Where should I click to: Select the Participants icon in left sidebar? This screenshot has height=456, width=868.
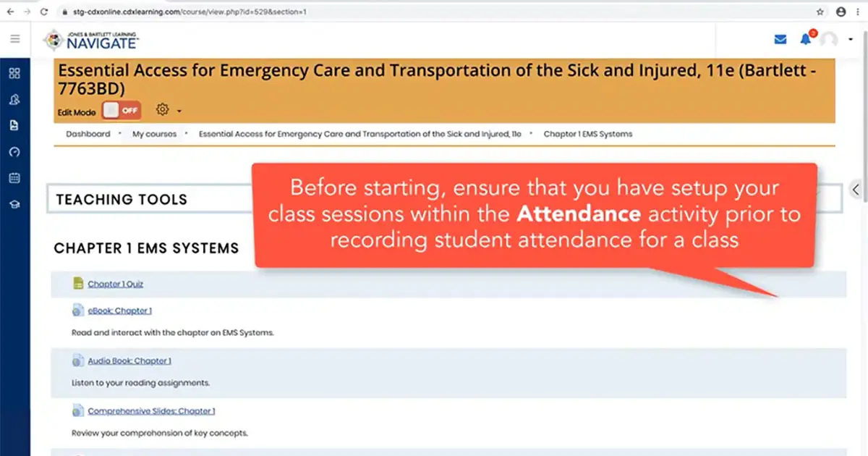[x=15, y=99]
